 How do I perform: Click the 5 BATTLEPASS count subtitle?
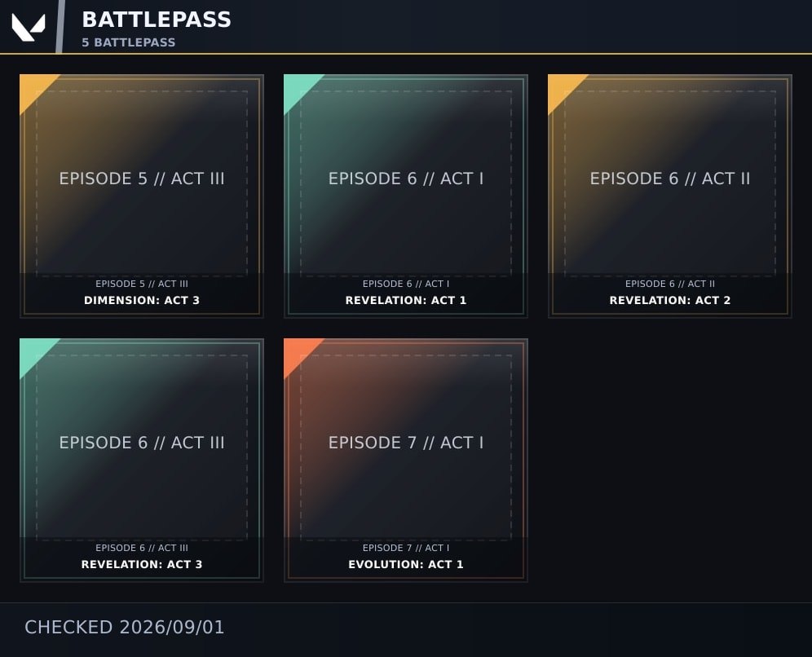click(x=129, y=42)
